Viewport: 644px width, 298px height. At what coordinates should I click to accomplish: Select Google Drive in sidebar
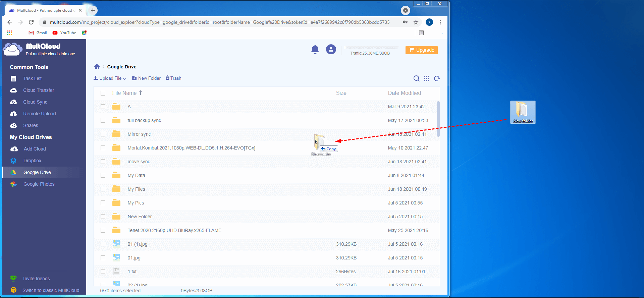tap(37, 173)
